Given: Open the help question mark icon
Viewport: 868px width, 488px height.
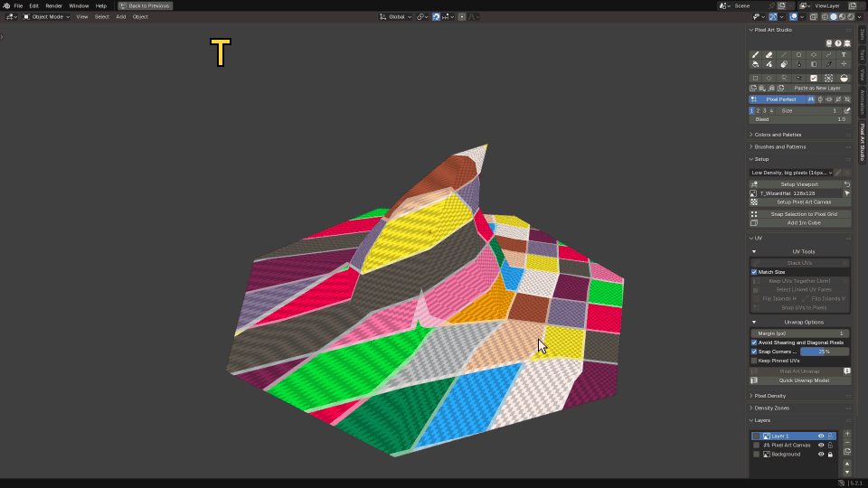Looking at the screenshot, I should coord(838,43).
